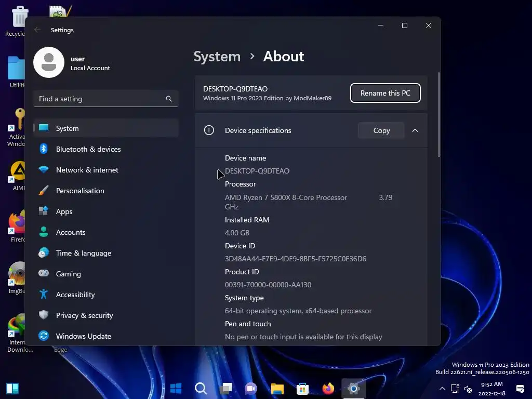Click the Settings gear on taskbar
The height and width of the screenshot is (399, 532).
(x=353, y=388)
